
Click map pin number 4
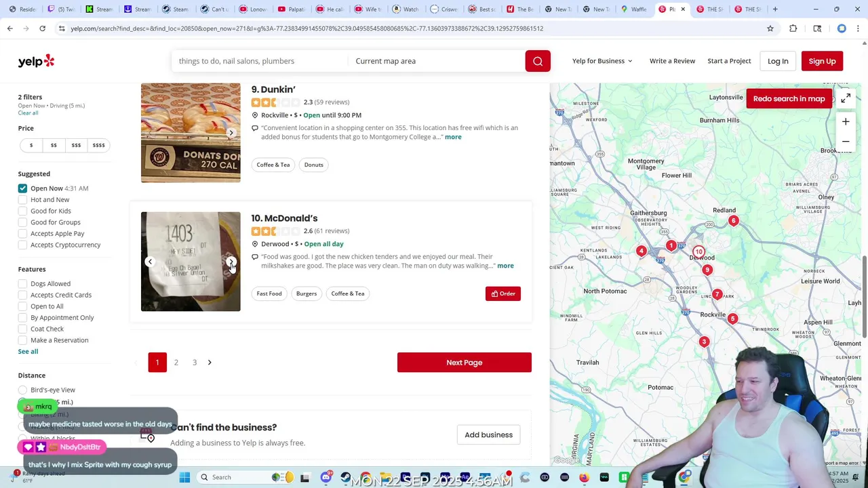[x=641, y=251]
